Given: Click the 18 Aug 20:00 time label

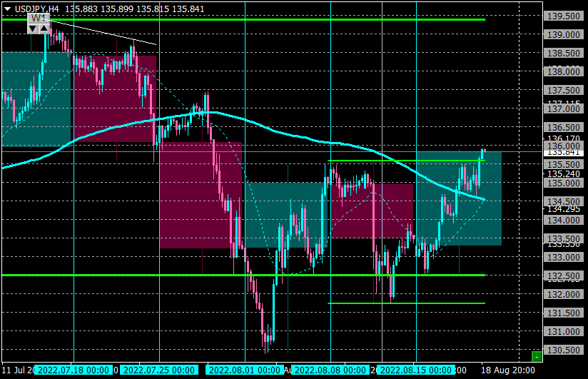Looking at the screenshot, I should tap(508, 370).
